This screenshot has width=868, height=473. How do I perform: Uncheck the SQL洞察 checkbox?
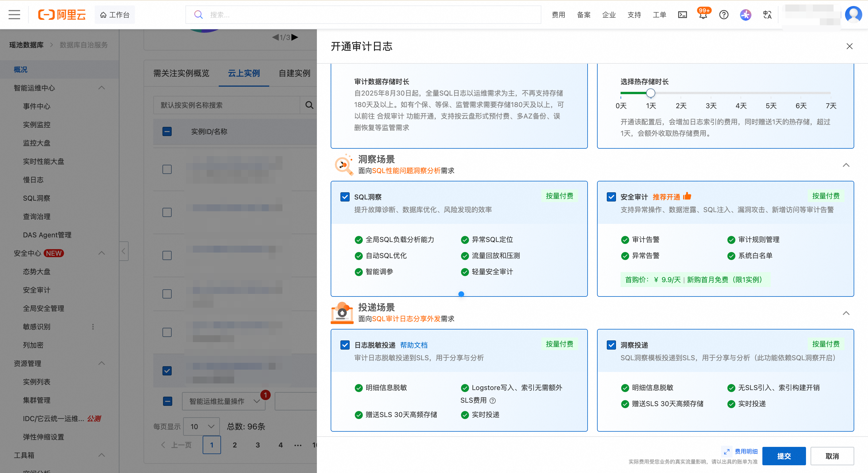point(345,197)
